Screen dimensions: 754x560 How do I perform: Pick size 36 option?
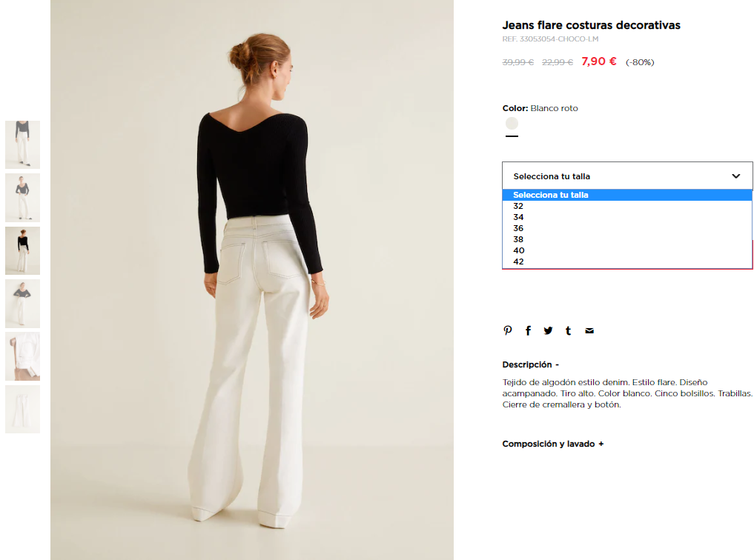pos(627,228)
